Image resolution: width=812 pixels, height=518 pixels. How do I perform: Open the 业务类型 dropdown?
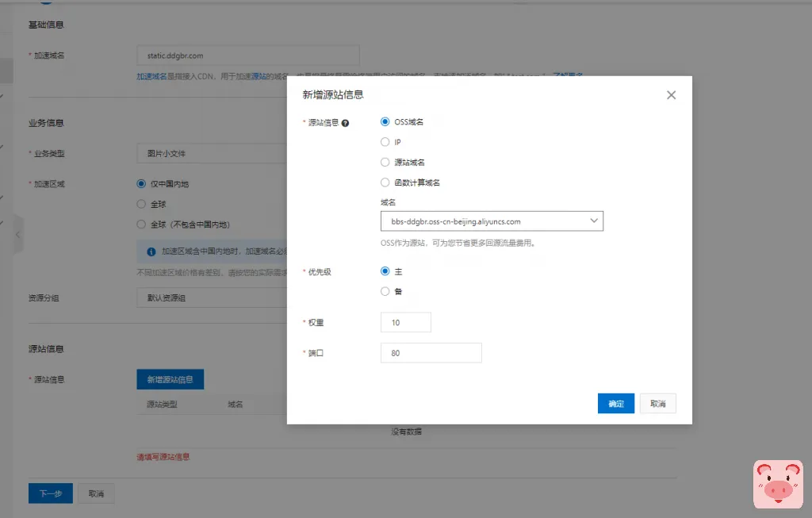click(212, 153)
